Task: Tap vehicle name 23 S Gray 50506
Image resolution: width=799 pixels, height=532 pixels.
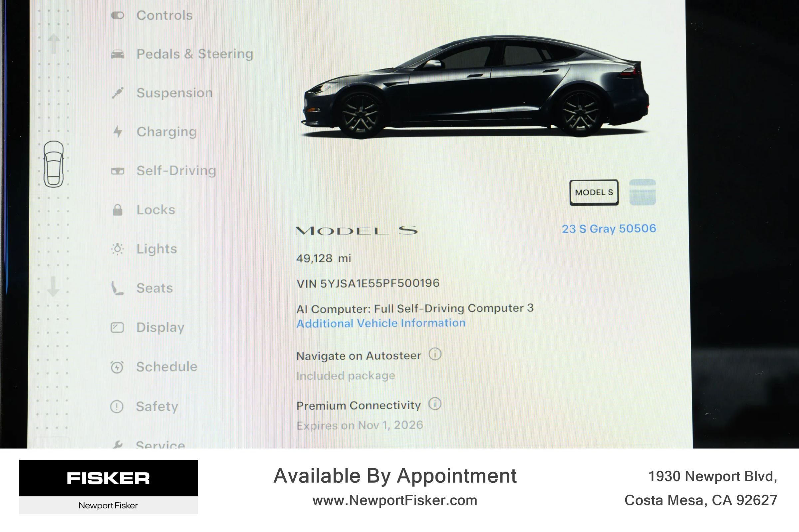Action: pyautogui.click(x=609, y=229)
